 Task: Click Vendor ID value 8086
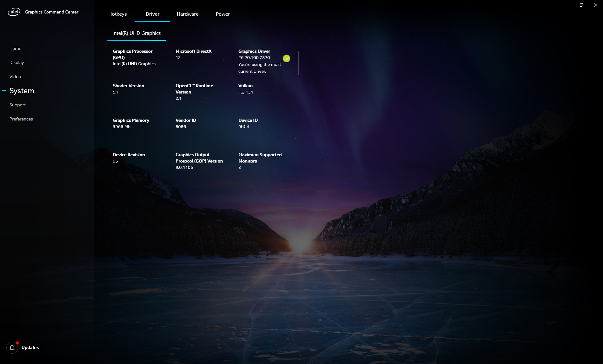click(x=181, y=126)
